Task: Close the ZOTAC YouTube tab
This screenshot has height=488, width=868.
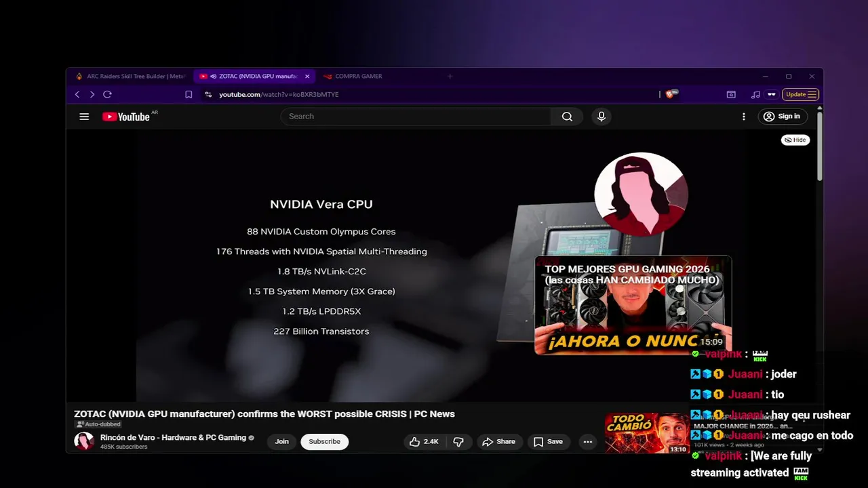Action: click(307, 77)
